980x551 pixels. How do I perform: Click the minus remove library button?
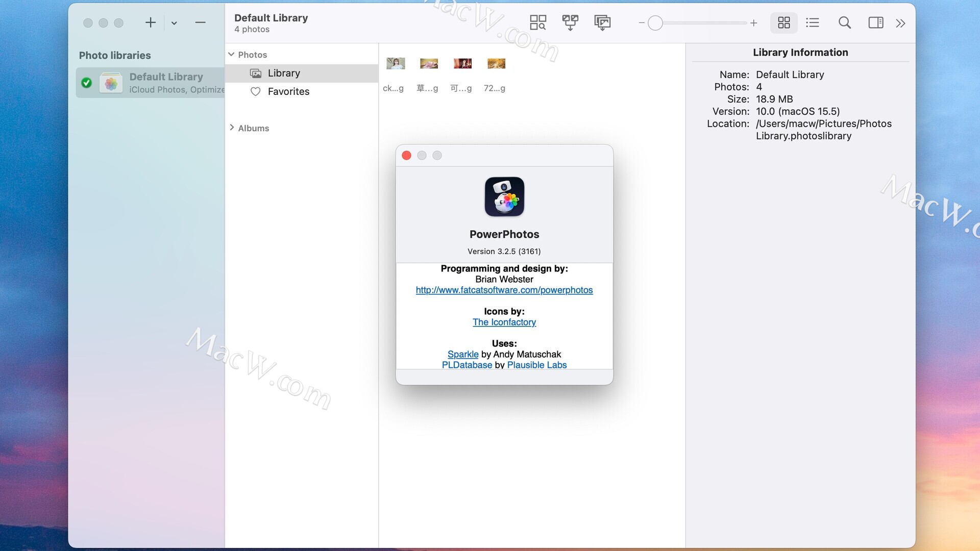200,22
